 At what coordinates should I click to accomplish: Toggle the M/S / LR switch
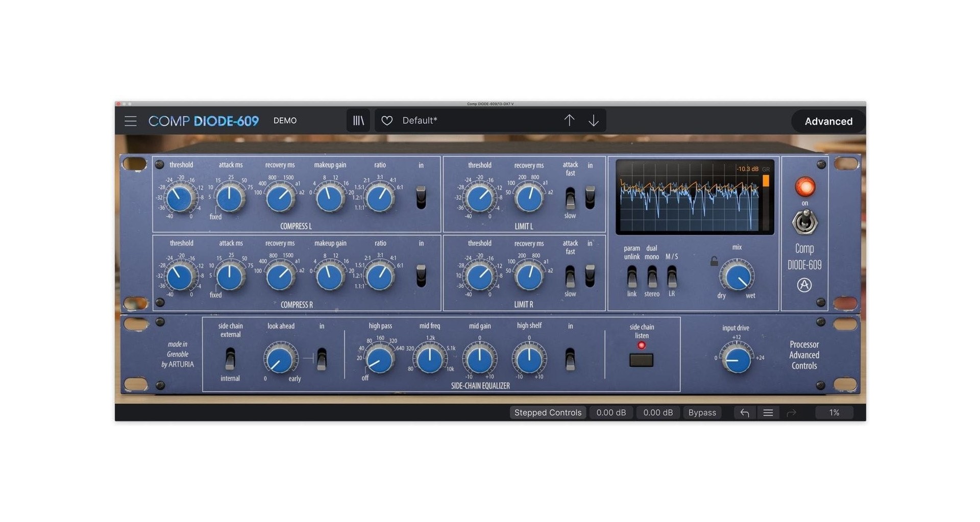(672, 277)
